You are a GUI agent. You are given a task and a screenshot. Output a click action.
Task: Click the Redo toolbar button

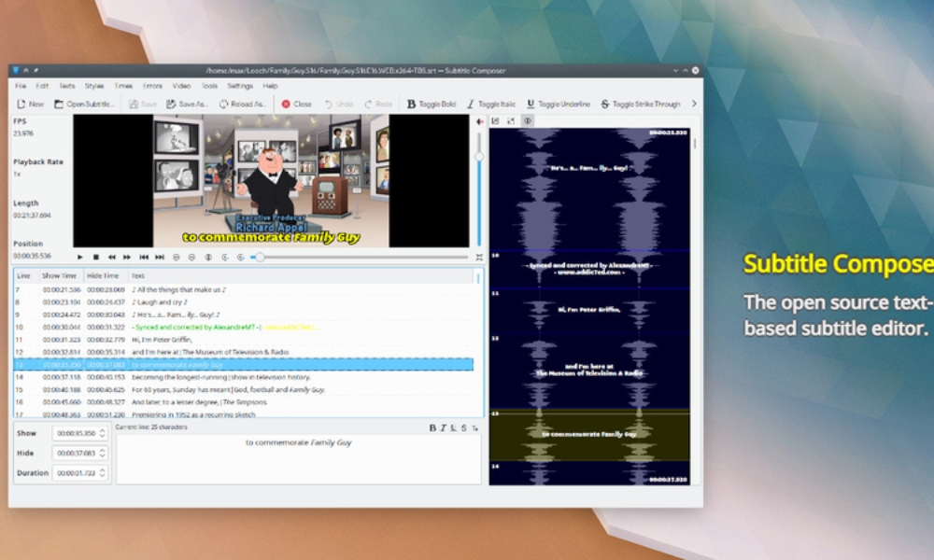coord(378,105)
